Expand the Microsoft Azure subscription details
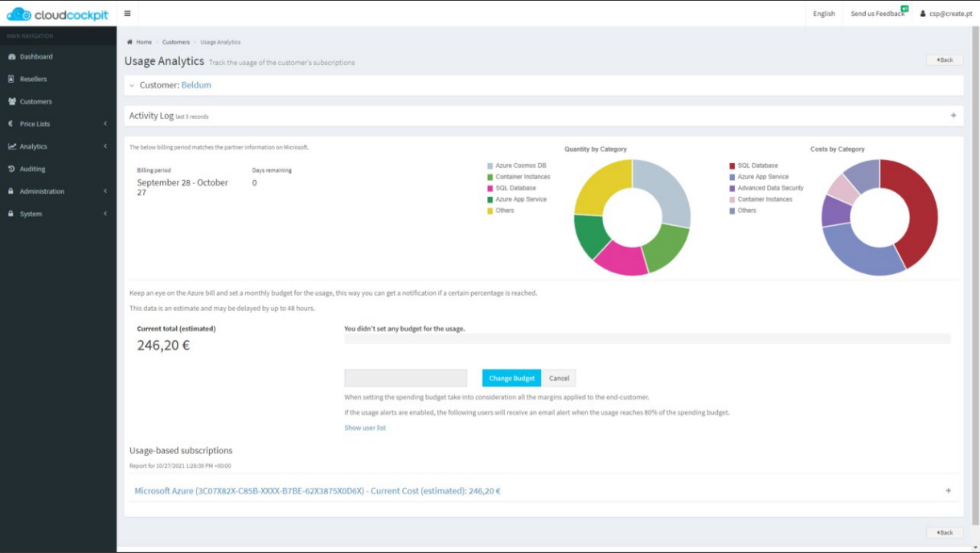 click(x=949, y=490)
